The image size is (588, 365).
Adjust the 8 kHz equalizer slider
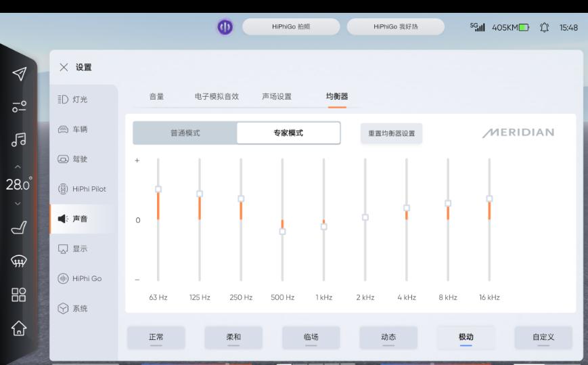pyautogui.click(x=448, y=203)
